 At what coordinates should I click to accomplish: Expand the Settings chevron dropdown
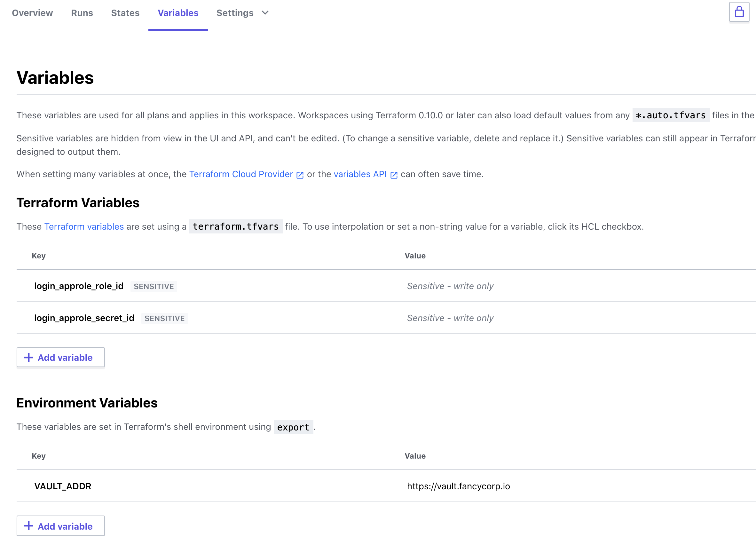pos(265,13)
